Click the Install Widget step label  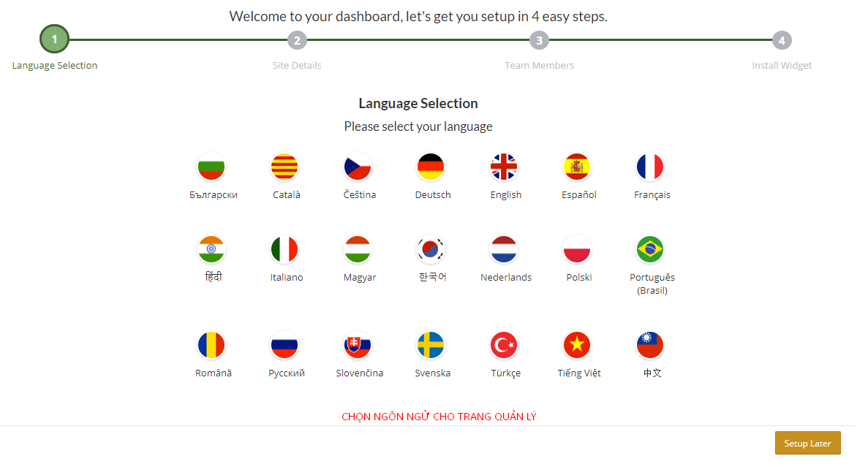click(782, 65)
